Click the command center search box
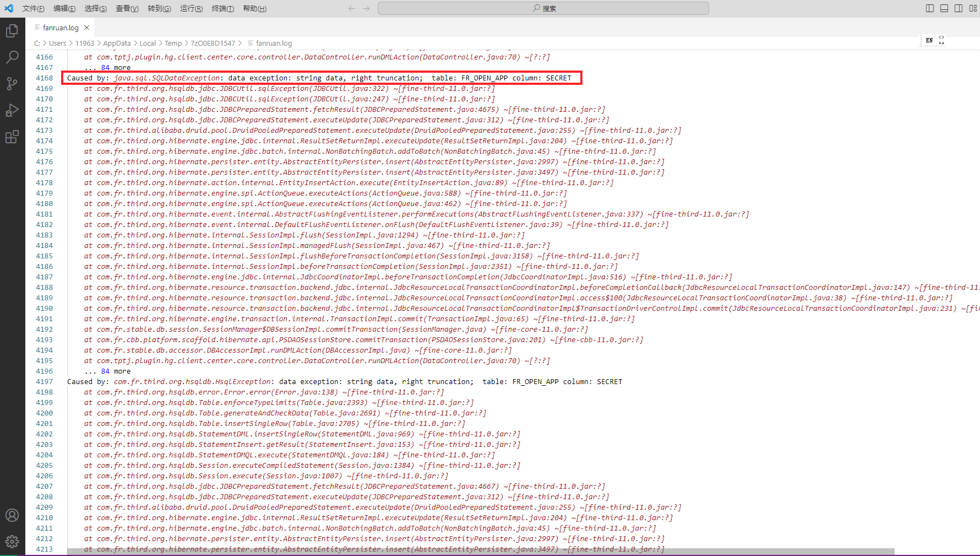Image resolution: width=980 pixels, height=556 pixels. point(543,8)
